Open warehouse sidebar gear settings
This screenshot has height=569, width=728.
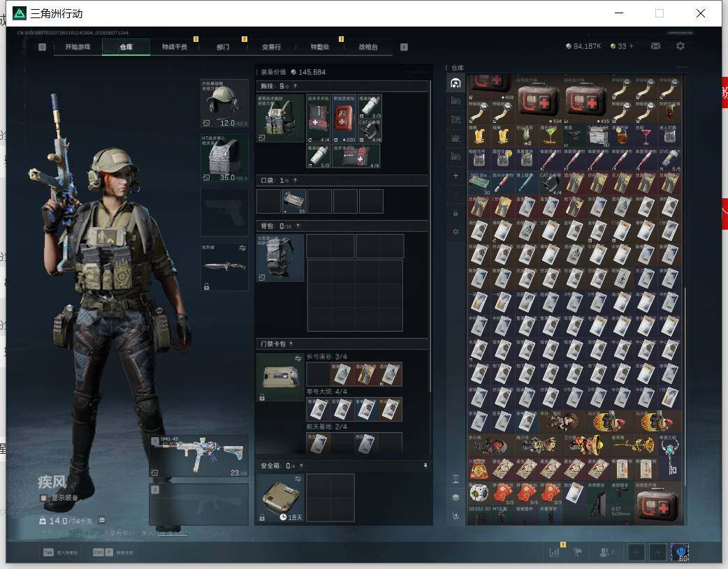tap(456, 232)
